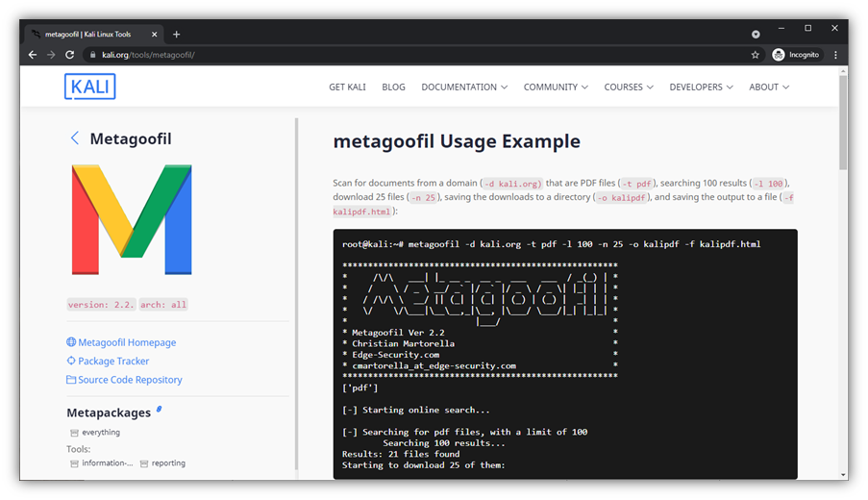Click the -d kali.org inline code
The width and height of the screenshot is (868, 500).
click(512, 184)
